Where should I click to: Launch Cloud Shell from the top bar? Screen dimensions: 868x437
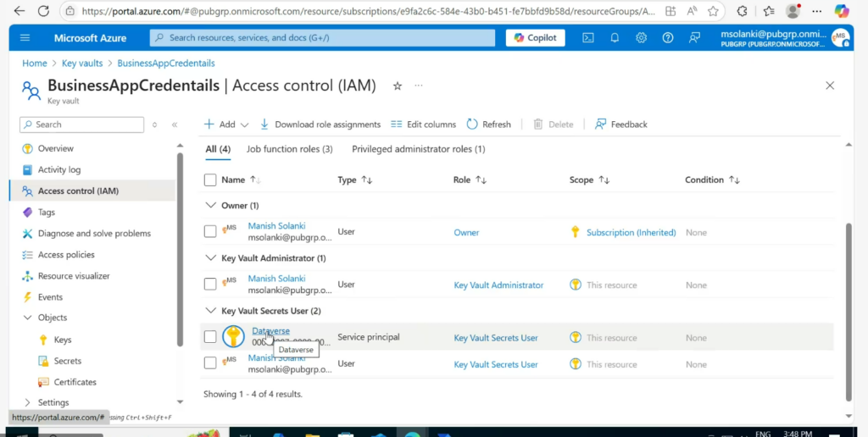click(x=588, y=37)
